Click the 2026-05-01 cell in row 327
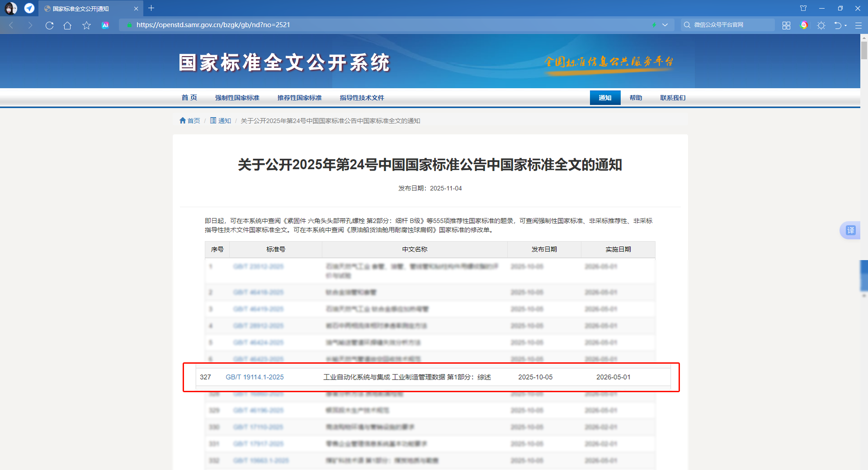 [x=613, y=377]
